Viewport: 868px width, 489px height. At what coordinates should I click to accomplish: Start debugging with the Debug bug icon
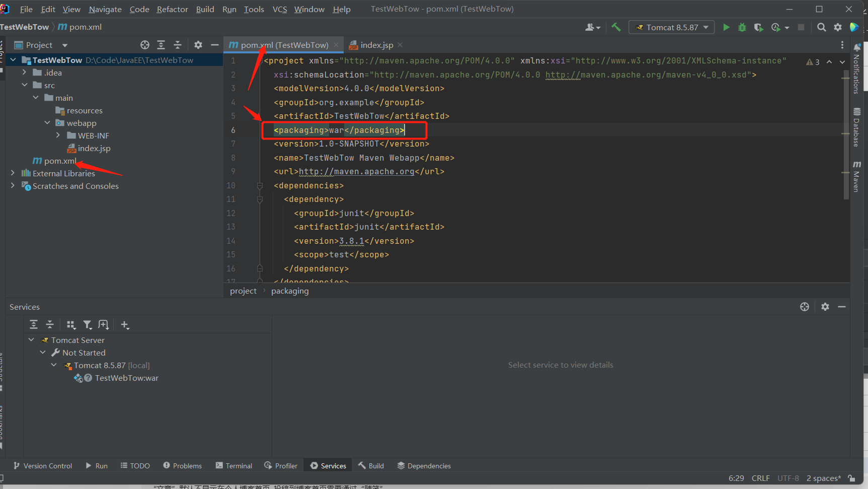(x=742, y=27)
